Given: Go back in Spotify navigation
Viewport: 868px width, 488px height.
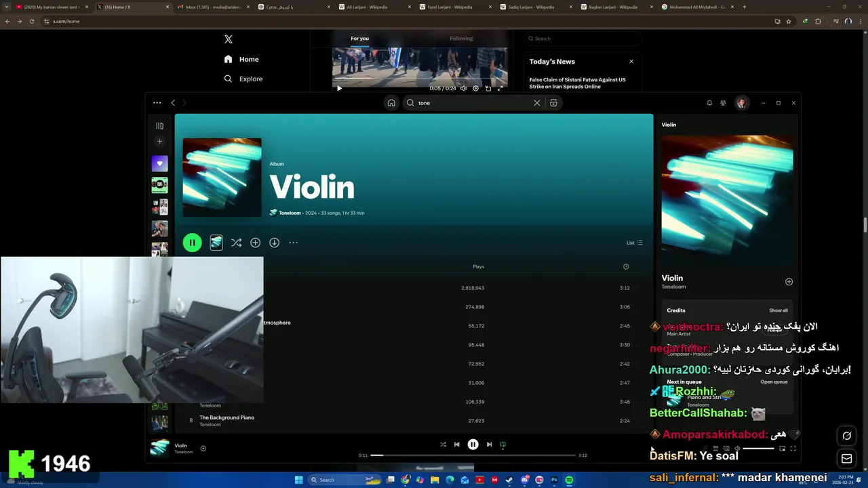Looking at the screenshot, I should pos(173,103).
